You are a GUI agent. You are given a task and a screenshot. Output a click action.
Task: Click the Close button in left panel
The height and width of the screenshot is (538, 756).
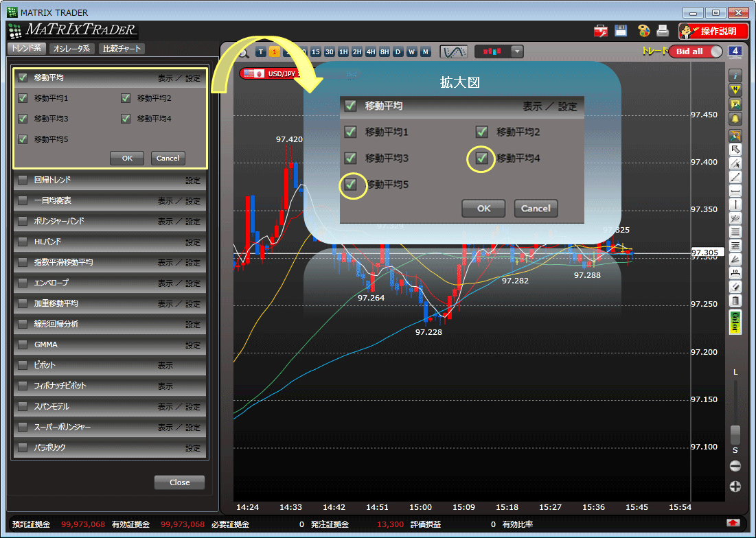pos(179,482)
